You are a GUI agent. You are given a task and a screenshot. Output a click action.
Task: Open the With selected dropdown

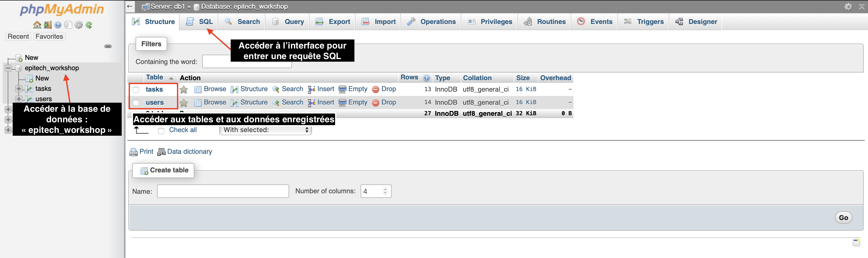(x=266, y=130)
